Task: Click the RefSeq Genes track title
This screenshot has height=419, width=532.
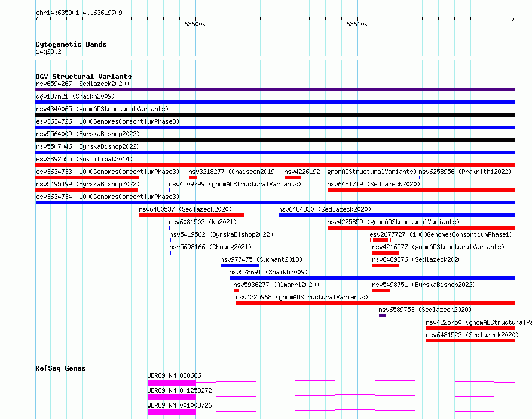Action: [60, 368]
